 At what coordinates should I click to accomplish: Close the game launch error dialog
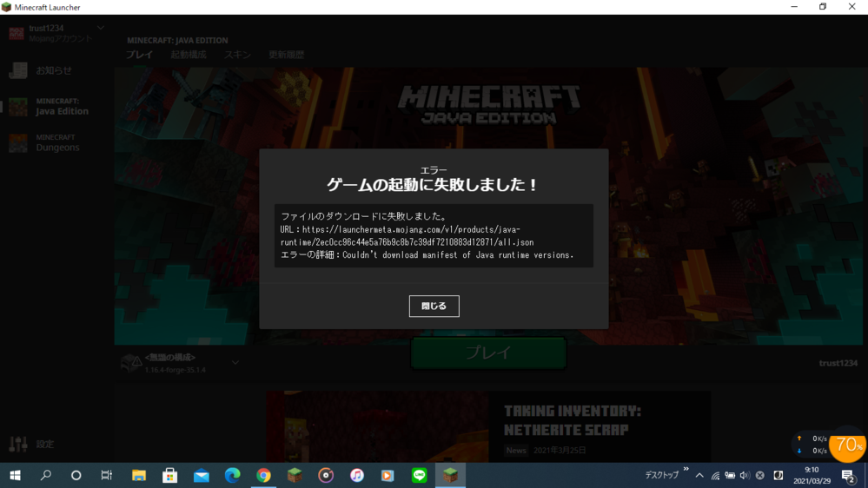tap(434, 306)
